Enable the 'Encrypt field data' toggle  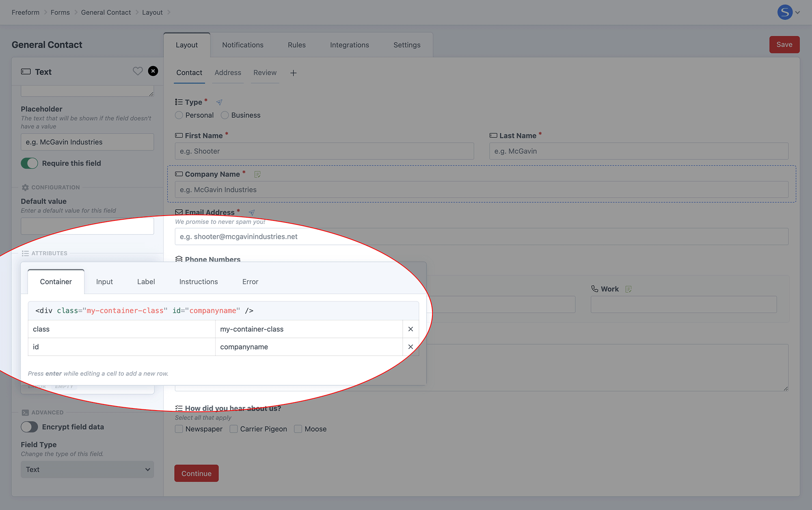29,427
